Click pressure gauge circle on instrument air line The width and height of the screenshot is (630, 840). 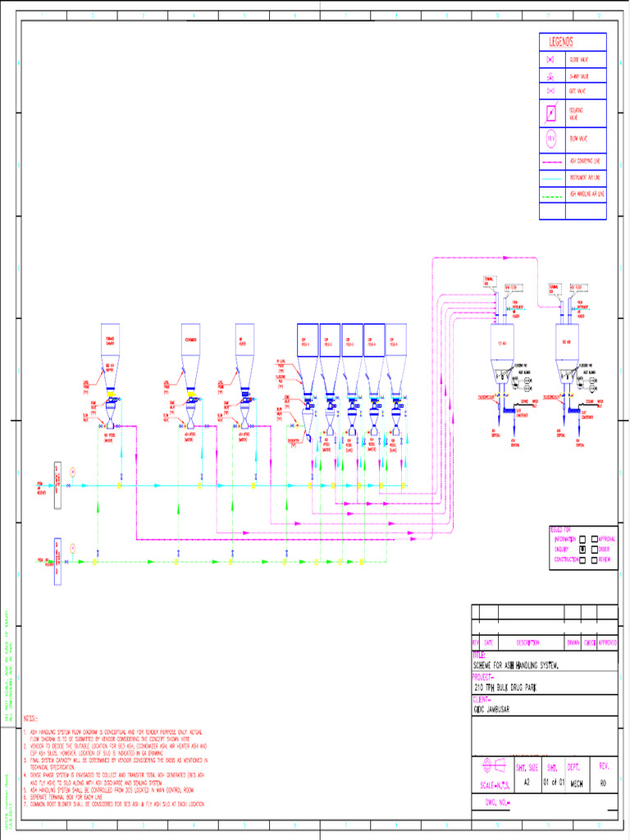pos(72,472)
